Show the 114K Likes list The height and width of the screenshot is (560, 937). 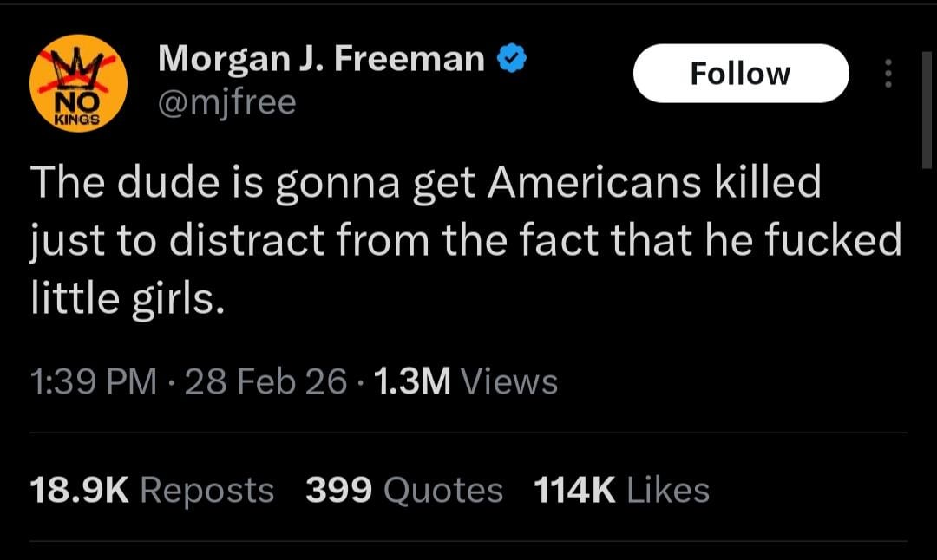click(x=621, y=491)
